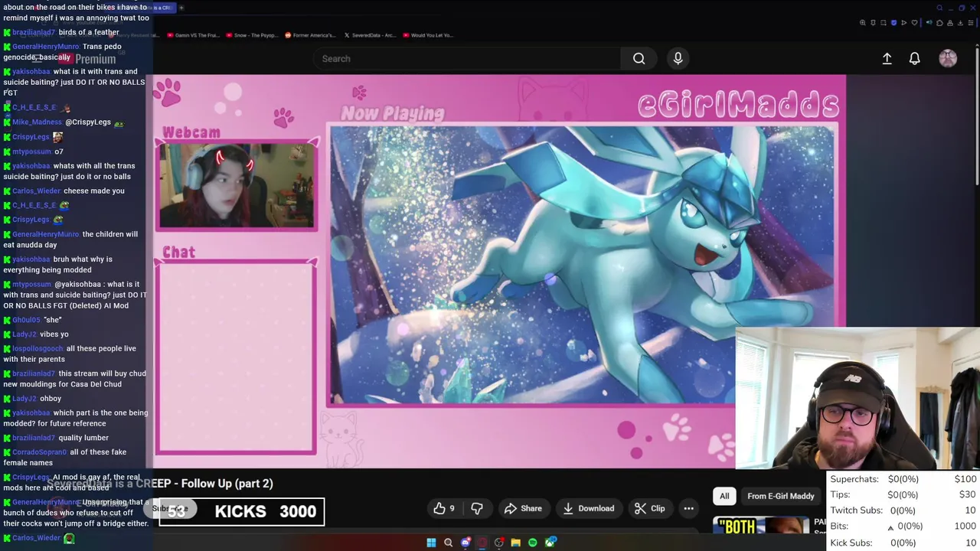
Task: Open Opera GX browser taskbar icon
Action: [482, 543]
